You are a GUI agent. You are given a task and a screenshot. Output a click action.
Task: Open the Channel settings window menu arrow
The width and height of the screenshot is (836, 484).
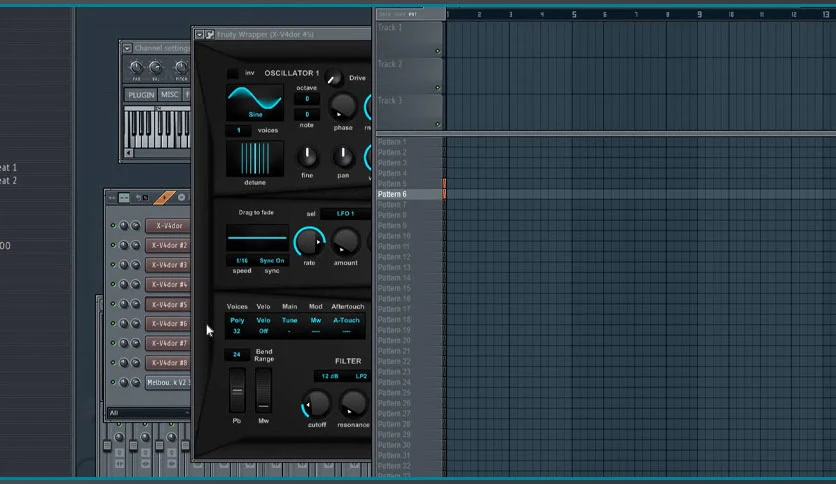(x=127, y=49)
